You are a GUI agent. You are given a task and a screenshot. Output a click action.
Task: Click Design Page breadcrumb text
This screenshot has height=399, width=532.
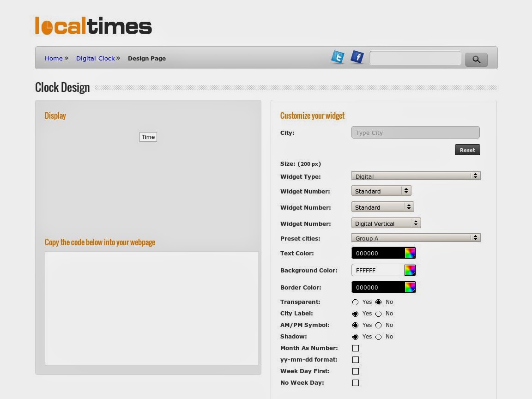(147, 58)
